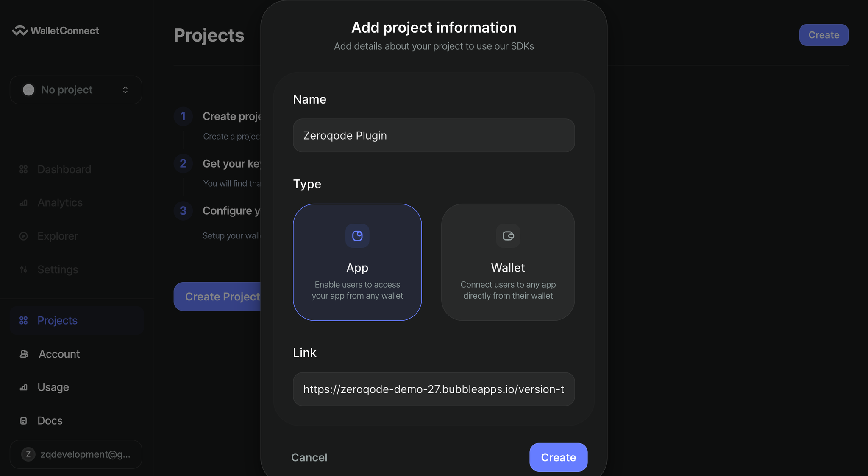Screen dimensions: 868x476
Task: Click step 3 number badge
Action: coord(183,211)
